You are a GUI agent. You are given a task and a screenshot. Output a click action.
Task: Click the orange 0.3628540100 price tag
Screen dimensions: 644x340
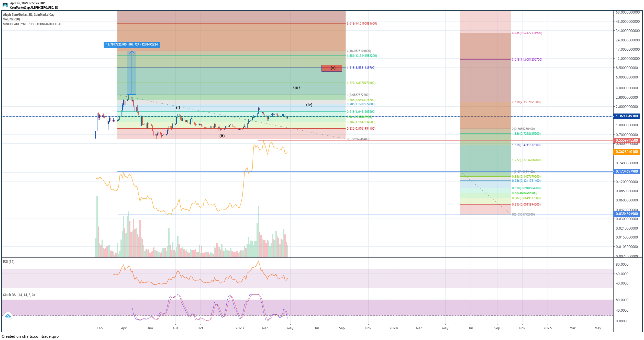click(626, 152)
